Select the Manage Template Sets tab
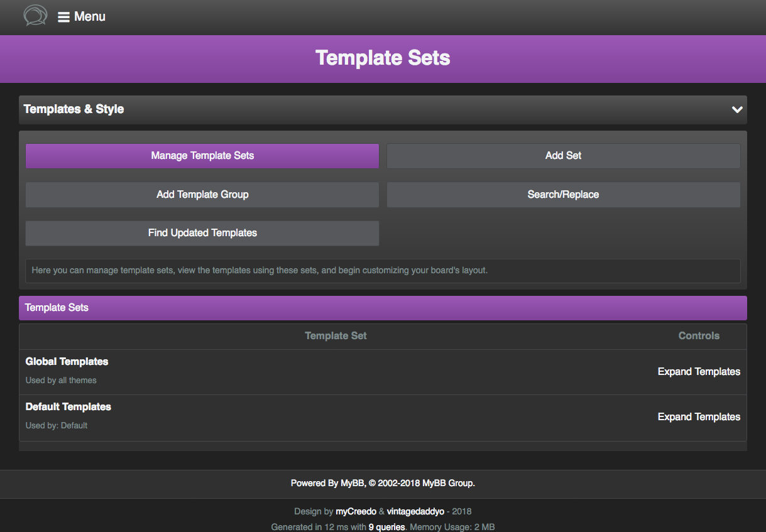The width and height of the screenshot is (766, 532). [x=202, y=156]
